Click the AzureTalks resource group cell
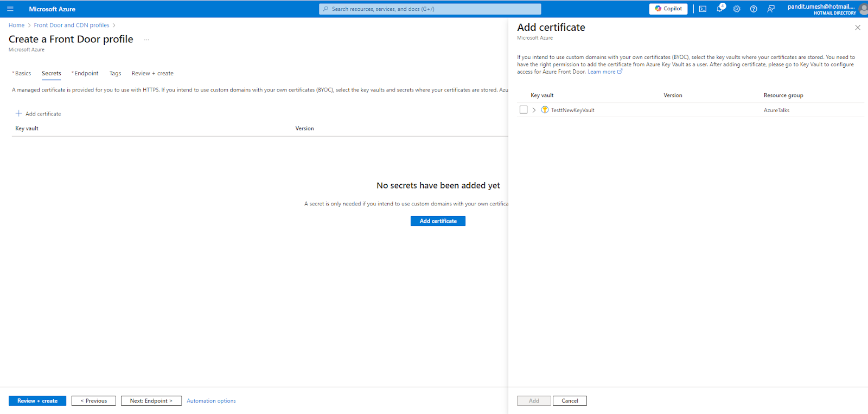 [x=776, y=110]
